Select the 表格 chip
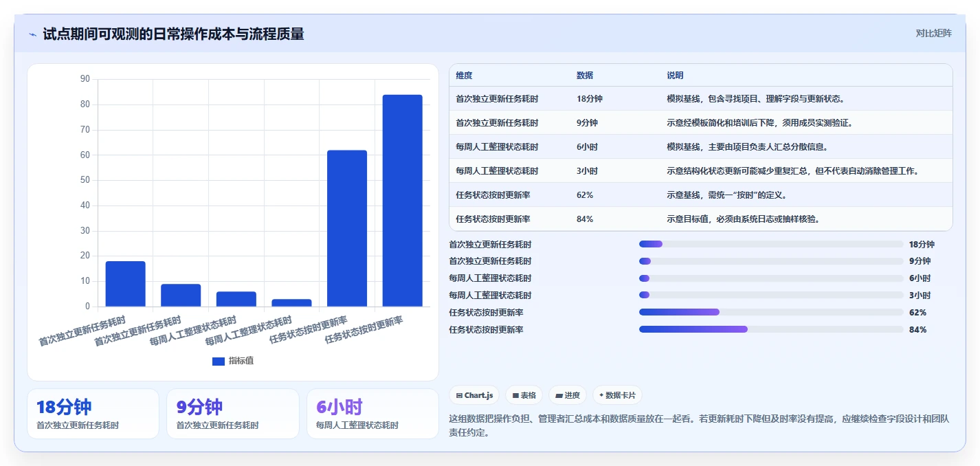Image resolution: width=980 pixels, height=466 pixels. click(x=524, y=395)
